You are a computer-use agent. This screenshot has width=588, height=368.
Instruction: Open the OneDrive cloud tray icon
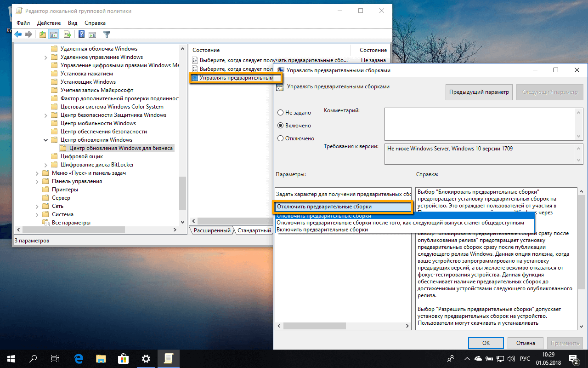point(478,358)
